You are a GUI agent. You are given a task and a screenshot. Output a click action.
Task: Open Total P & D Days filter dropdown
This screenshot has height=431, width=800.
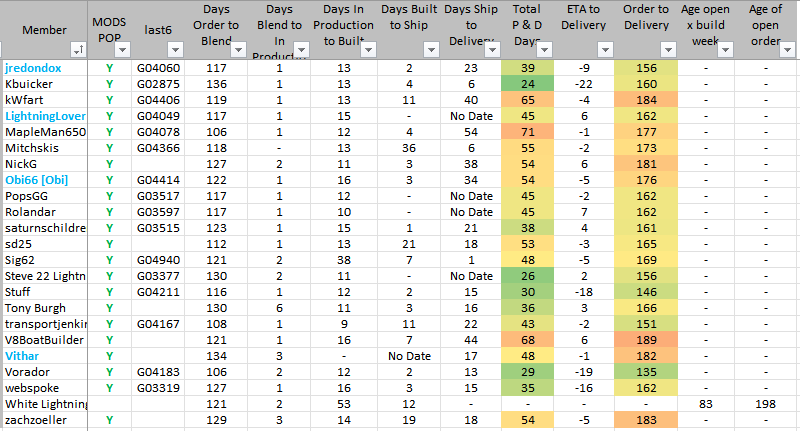(x=546, y=49)
